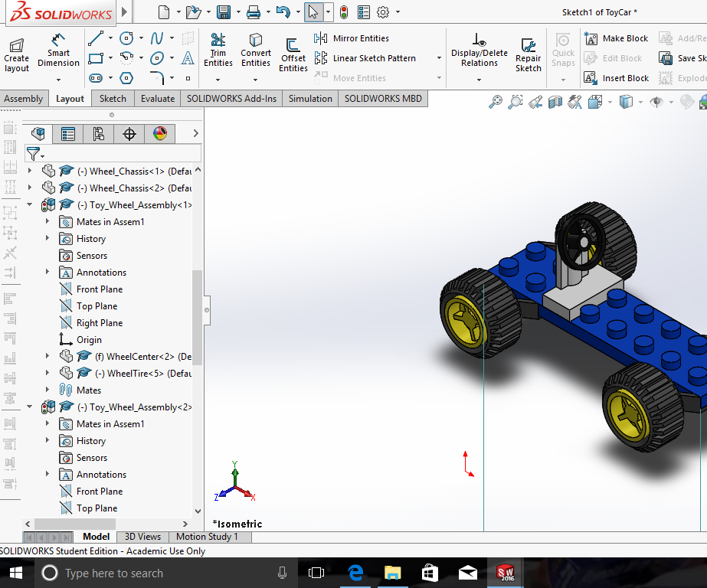Select the Mirror Entities tool
Image resolution: width=707 pixels, height=588 pixels.
(360, 38)
